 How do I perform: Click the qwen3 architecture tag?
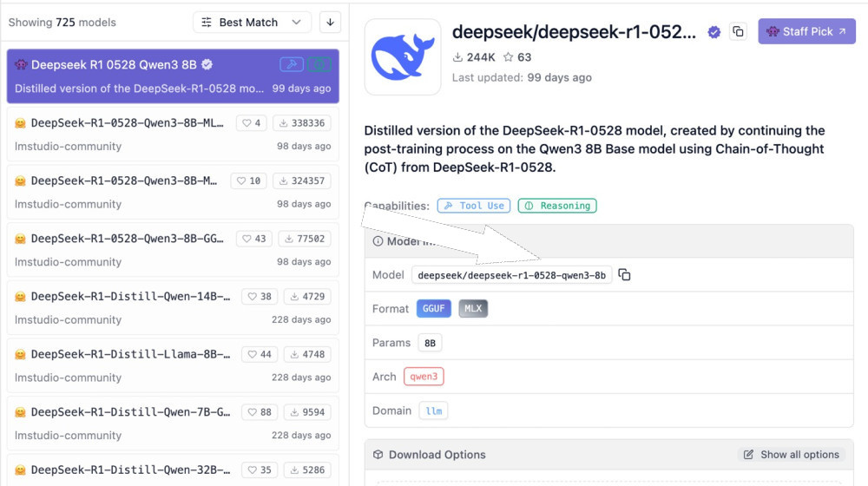[424, 377]
